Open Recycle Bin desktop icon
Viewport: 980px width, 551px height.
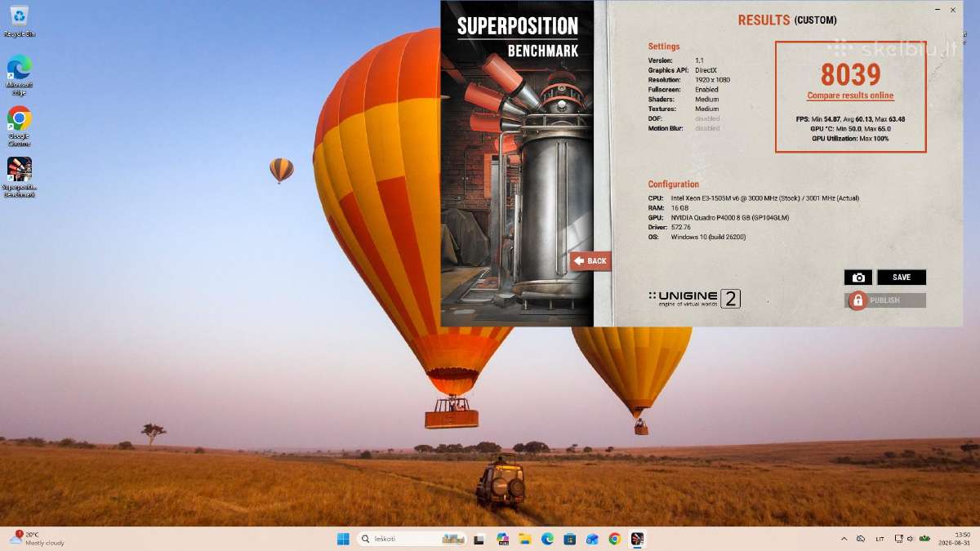point(19,21)
